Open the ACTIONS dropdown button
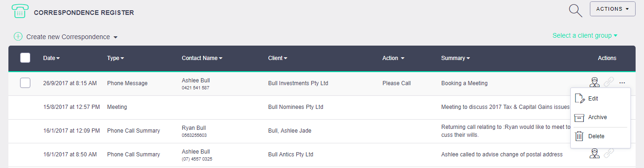The width and height of the screenshot is (644, 168). tap(613, 9)
